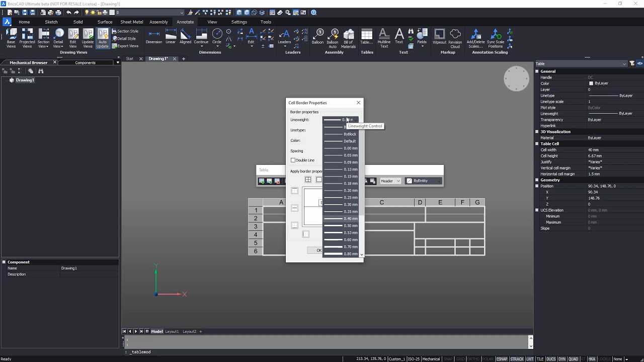Click the BricsCAD application logo button

click(x=7, y=22)
